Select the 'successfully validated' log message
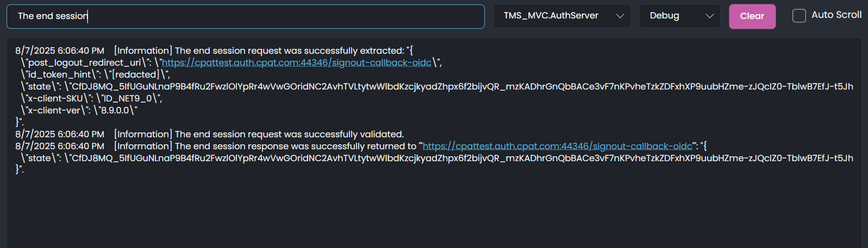The image size is (868, 248). coord(289,135)
